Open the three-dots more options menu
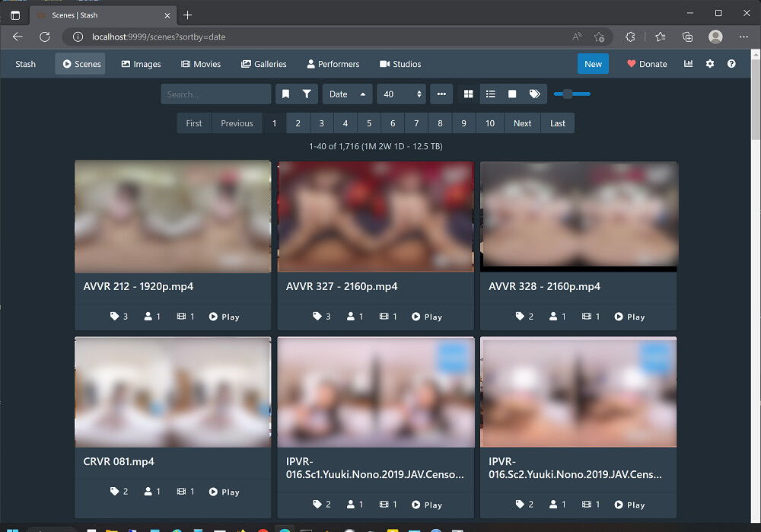 click(x=441, y=94)
